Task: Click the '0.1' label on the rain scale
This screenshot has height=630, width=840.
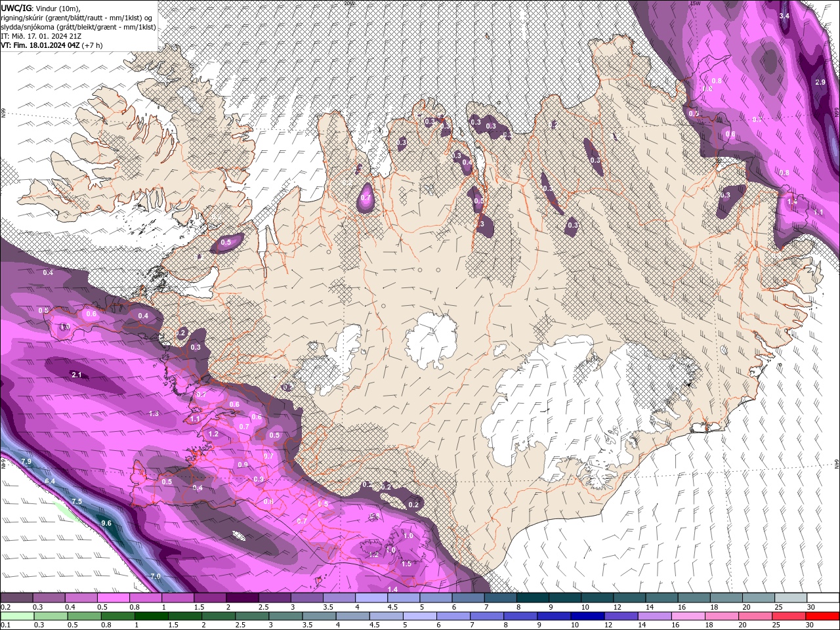Action: point(5,625)
